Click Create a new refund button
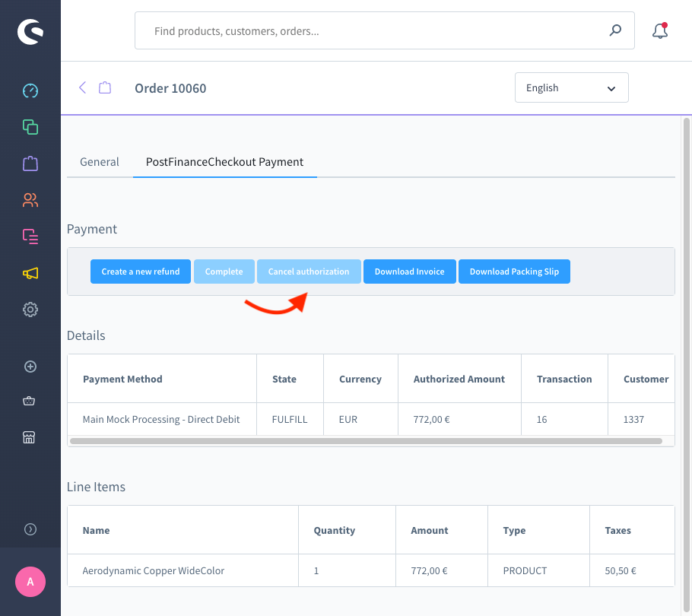This screenshot has width=692, height=616. pos(141,271)
